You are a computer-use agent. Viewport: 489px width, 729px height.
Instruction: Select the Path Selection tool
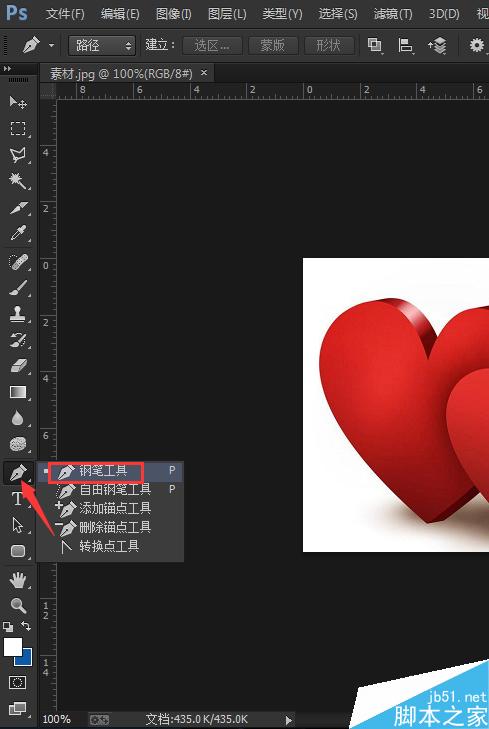(x=18, y=525)
